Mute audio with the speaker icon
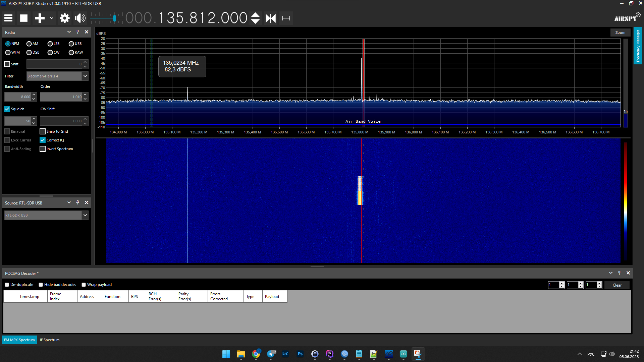 pos(80,18)
